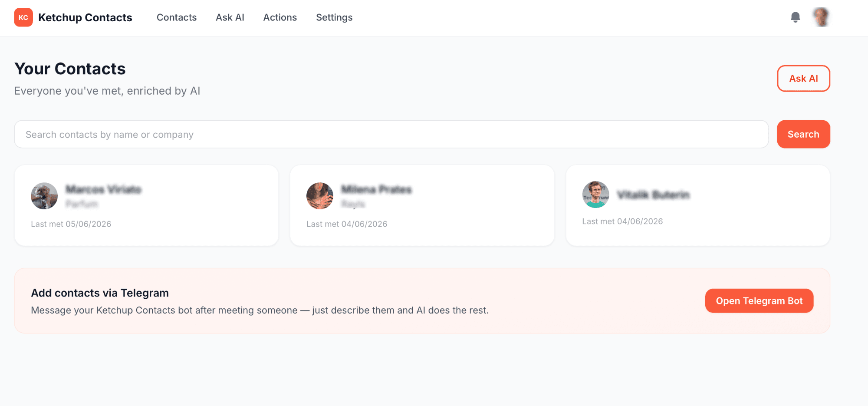Go to the Contacts nav item

(x=177, y=17)
